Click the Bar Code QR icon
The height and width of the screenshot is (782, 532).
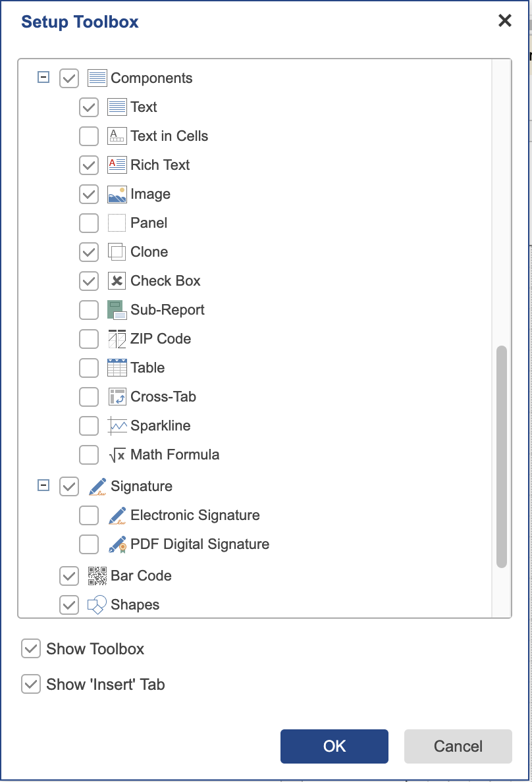97,576
